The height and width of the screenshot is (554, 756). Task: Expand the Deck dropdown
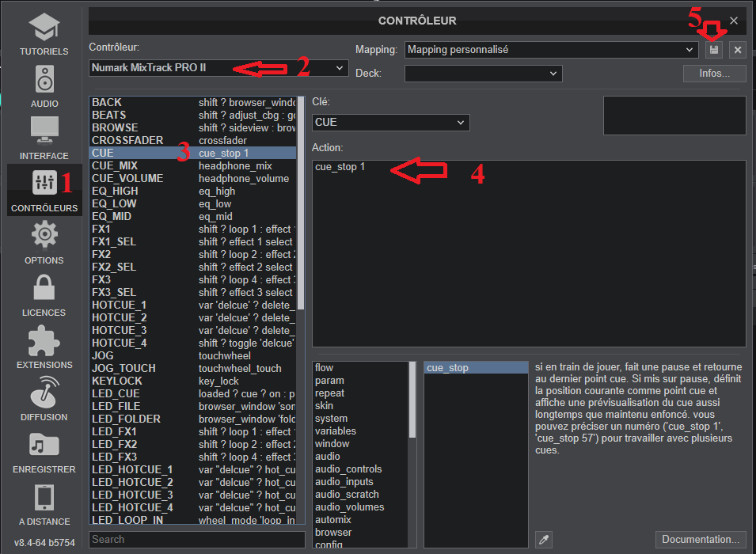click(483, 74)
